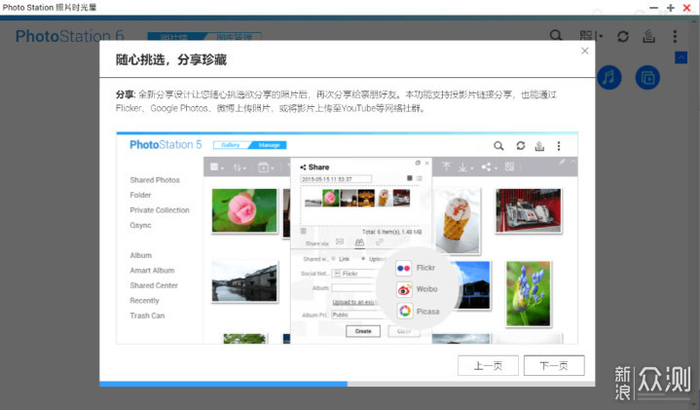Click the date field in Share panel
This screenshot has width=700, height=410.
(x=336, y=179)
